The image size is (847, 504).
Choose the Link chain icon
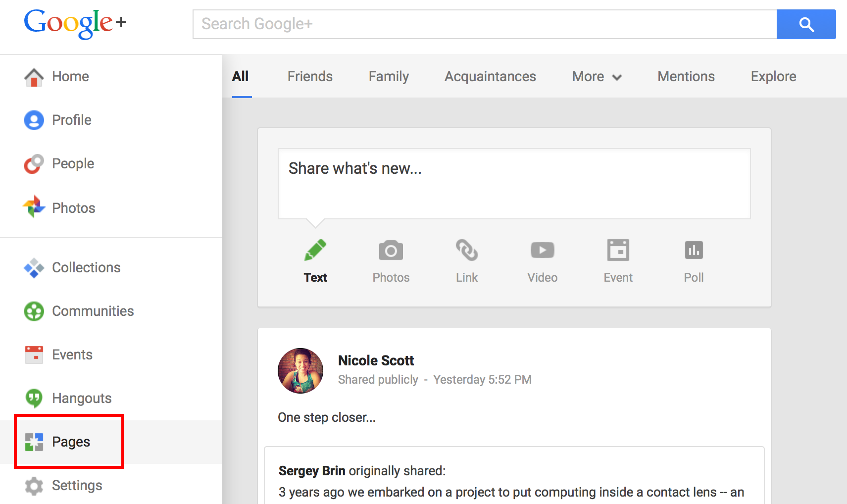point(466,251)
